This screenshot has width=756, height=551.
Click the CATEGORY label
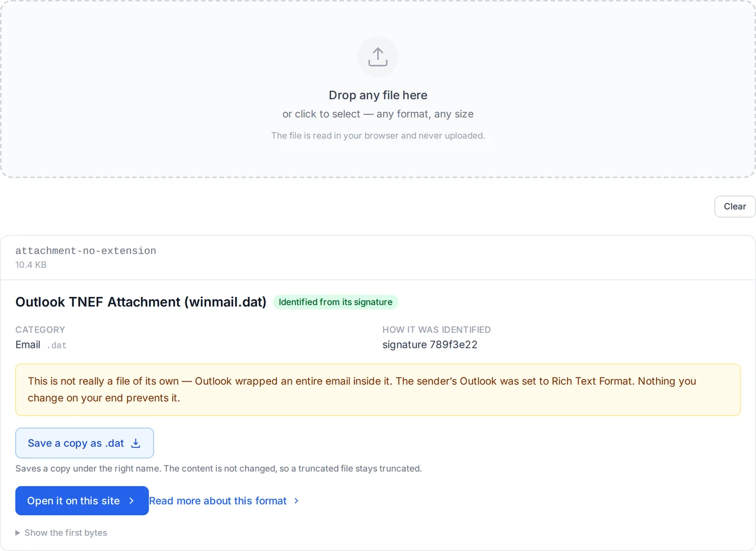(40, 330)
